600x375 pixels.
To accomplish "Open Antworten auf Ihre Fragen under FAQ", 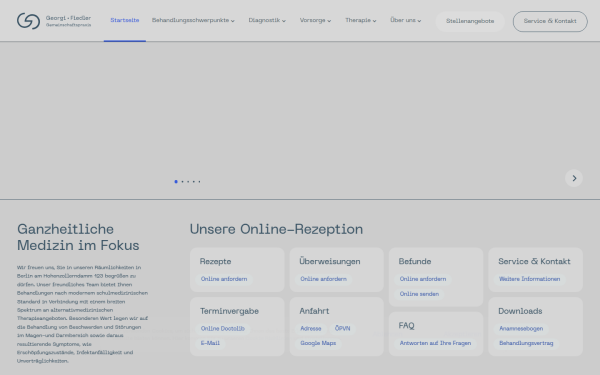I will tap(435, 343).
